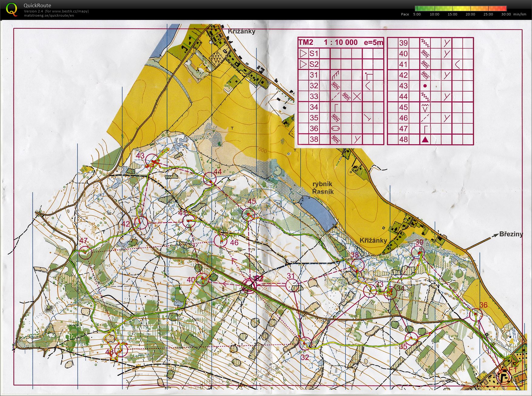The width and height of the screenshot is (532, 396).
Task: Click the 5:00 pace legend label
Action: point(417,14)
